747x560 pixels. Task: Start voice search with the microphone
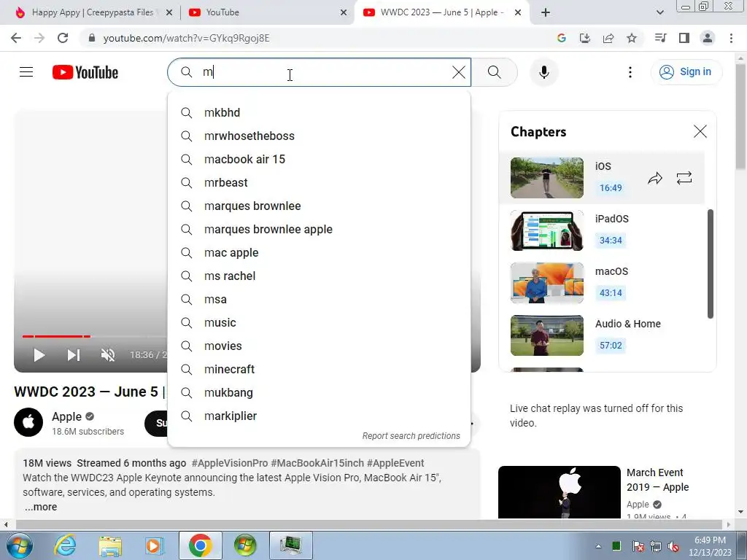coord(544,72)
